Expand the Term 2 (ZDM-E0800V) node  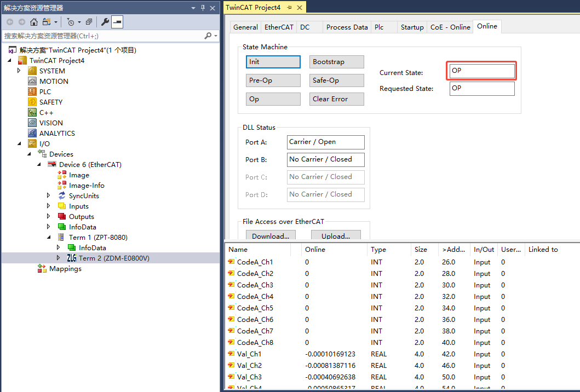point(59,258)
